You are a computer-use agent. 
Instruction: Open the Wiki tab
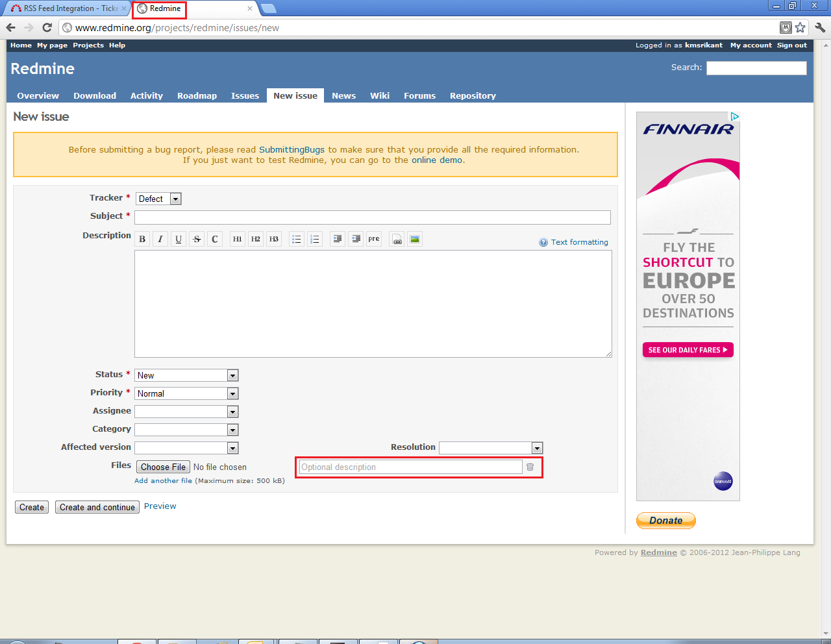click(x=380, y=95)
